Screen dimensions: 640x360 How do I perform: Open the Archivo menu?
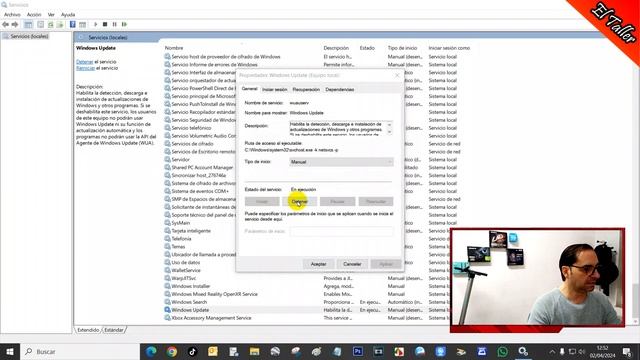(12, 14)
